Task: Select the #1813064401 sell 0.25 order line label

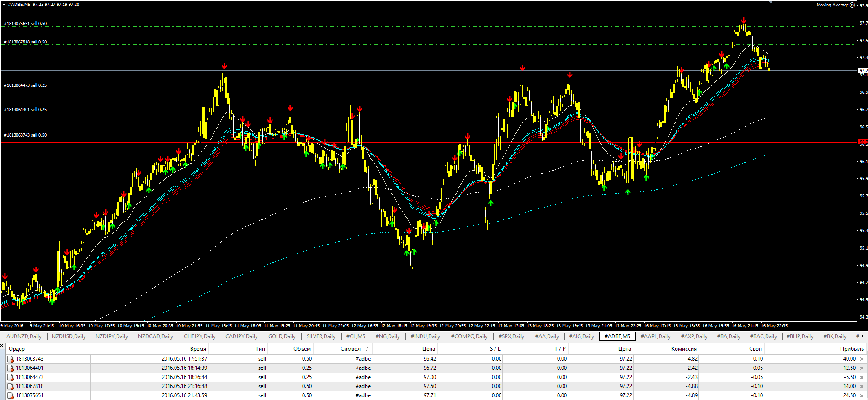Action: coord(25,110)
